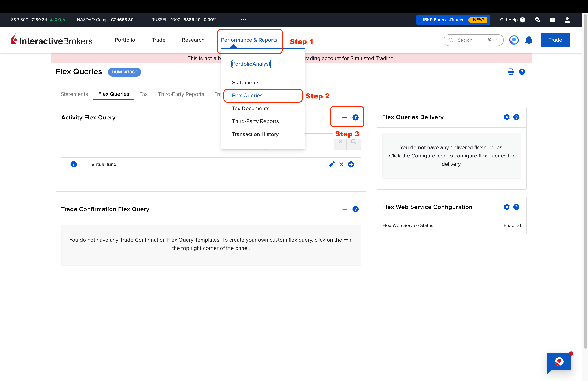Image resolution: width=588 pixels, height=381 pixels.
Task: Print the Flex Queries page
Action: point(511,72)
